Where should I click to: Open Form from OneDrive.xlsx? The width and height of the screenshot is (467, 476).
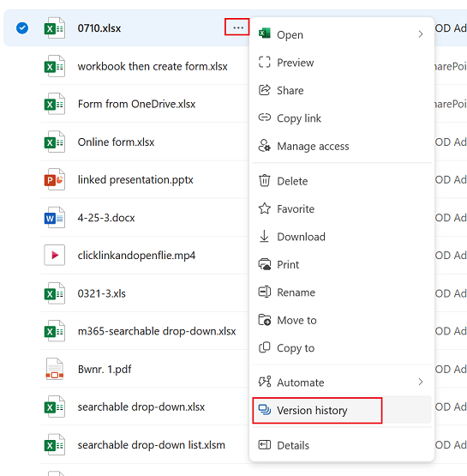(136, 104)
